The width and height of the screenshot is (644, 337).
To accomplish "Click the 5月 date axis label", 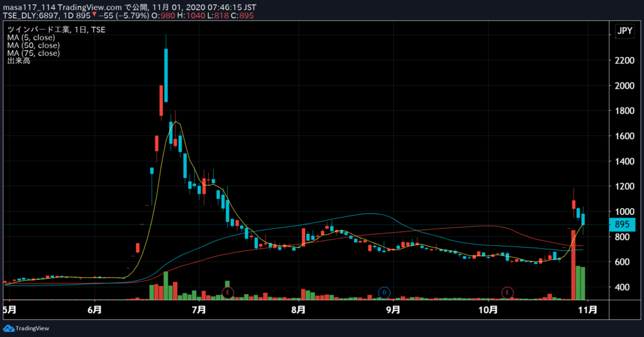I will [9, 309].
